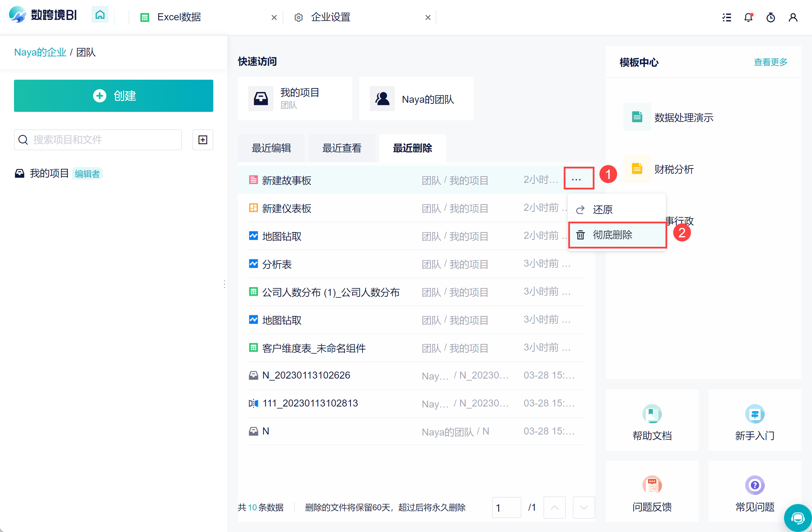The width and height of the screenshot is (812, 532).
Task: Open the 查看更多 link in template center
Action: coord(770,62)
